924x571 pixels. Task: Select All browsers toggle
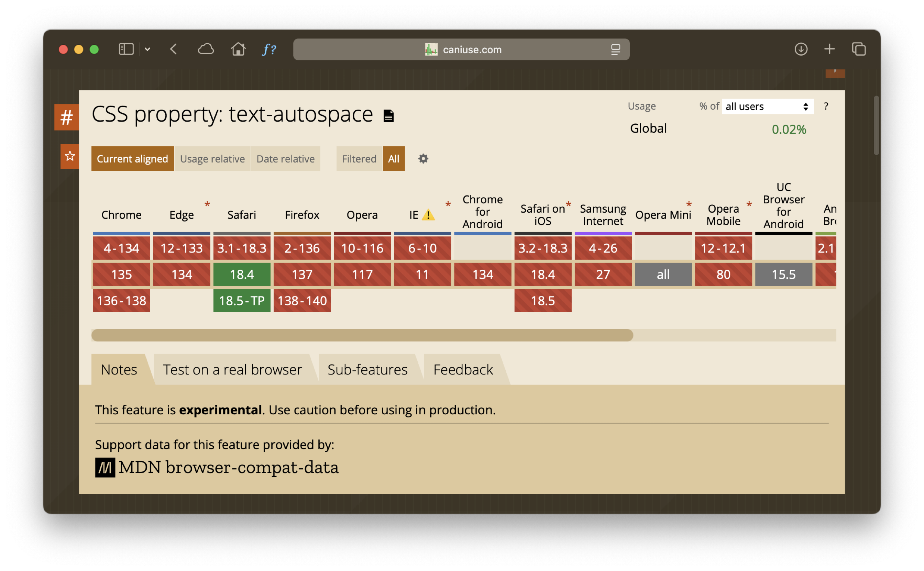(x=394, y=159)
